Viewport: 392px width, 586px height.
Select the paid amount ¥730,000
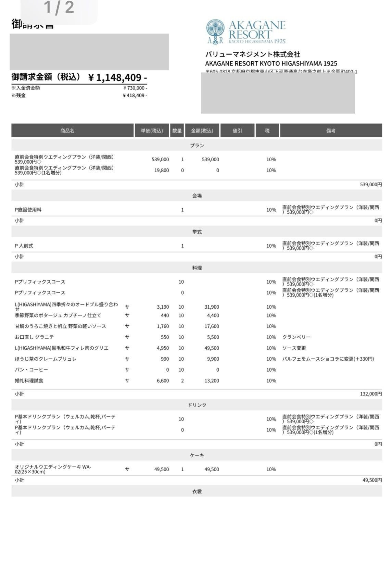(135, 88)
